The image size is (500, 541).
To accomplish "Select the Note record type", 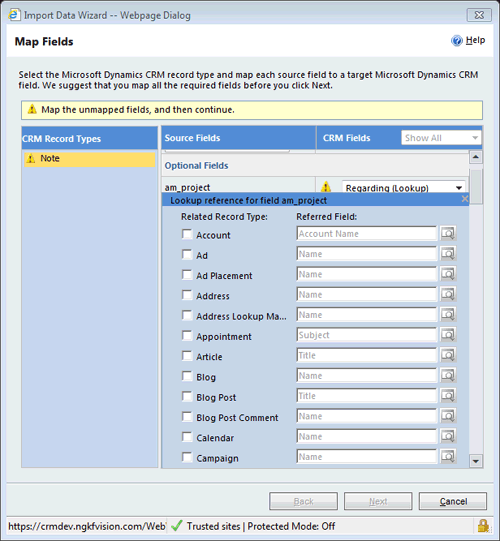I will 90,159.
